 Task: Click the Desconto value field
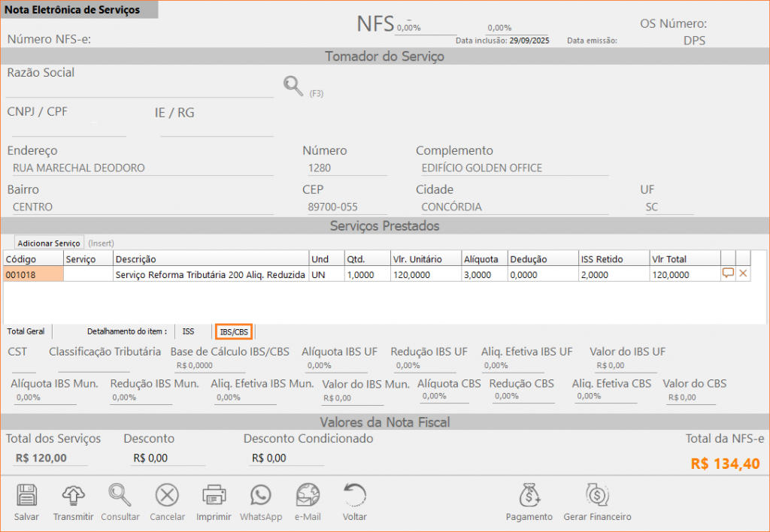(x=167, y=458)
